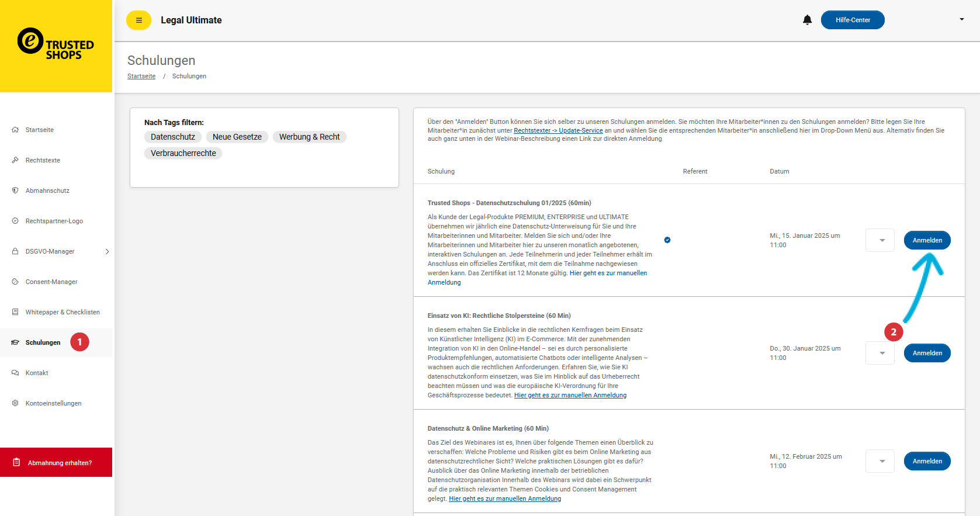Image resolution: width=980 pixels, height=516 pixels.
Task: Click Anmelden for Datenschutz & Online Marketing
Action: pos(927,461)
